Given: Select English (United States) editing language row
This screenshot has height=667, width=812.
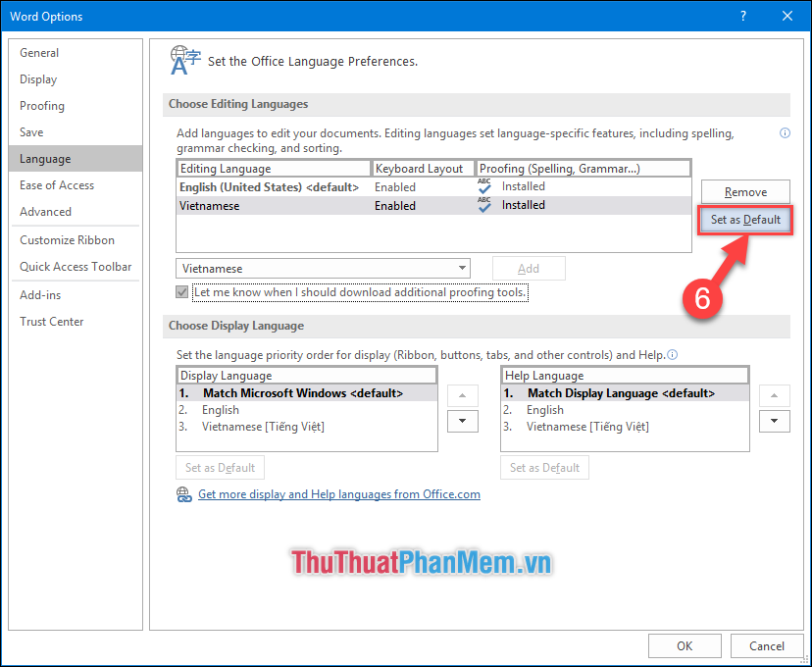Looking at the screenshot, I should point(433,187).
